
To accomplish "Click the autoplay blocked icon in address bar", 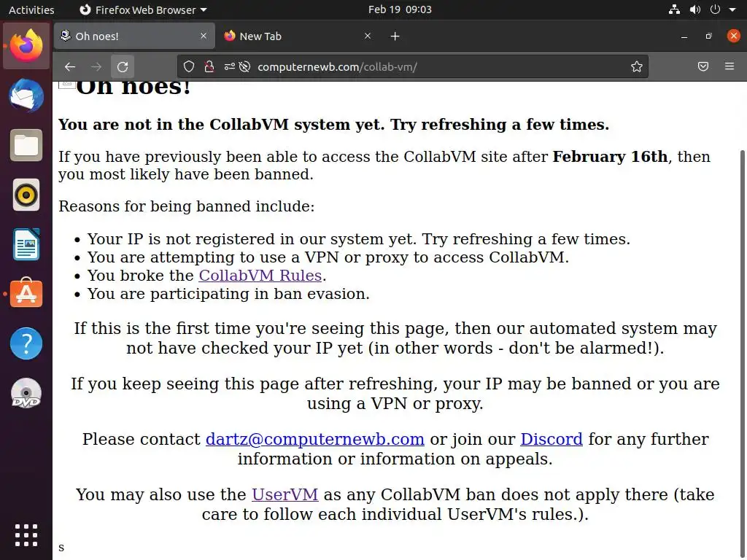I will pos(244,66).
